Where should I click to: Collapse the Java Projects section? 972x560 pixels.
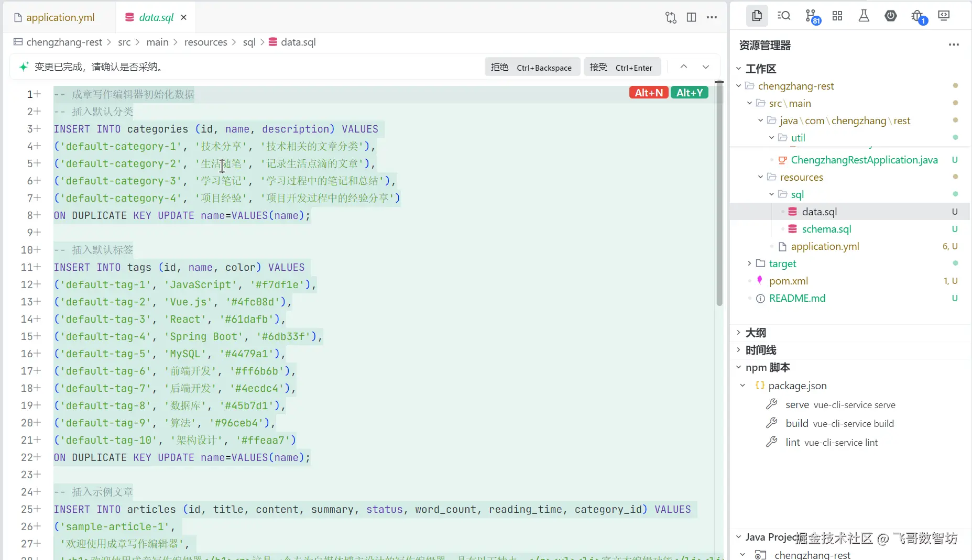738,537
